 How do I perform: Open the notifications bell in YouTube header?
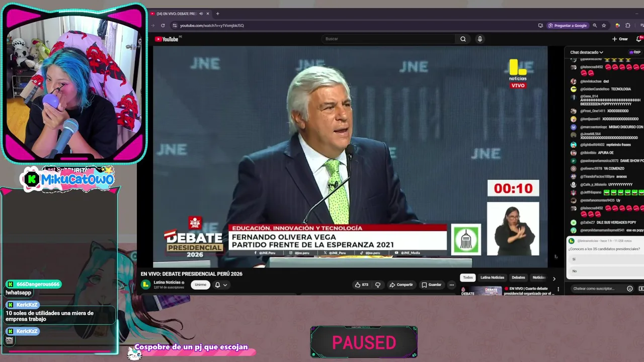point(639,39)
